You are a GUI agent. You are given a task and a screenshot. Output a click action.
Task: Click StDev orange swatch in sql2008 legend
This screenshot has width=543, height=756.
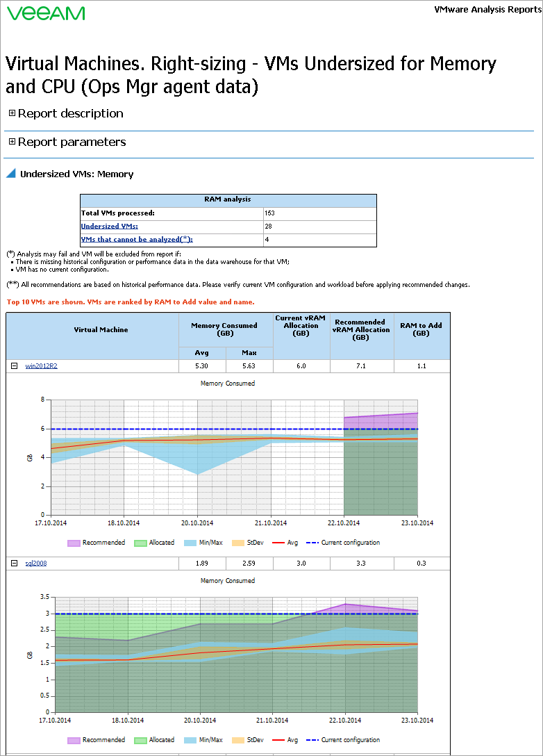(238, 740)
